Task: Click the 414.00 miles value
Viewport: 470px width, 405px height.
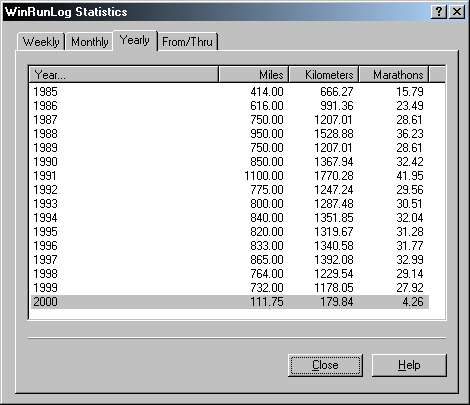Action: 267,92
